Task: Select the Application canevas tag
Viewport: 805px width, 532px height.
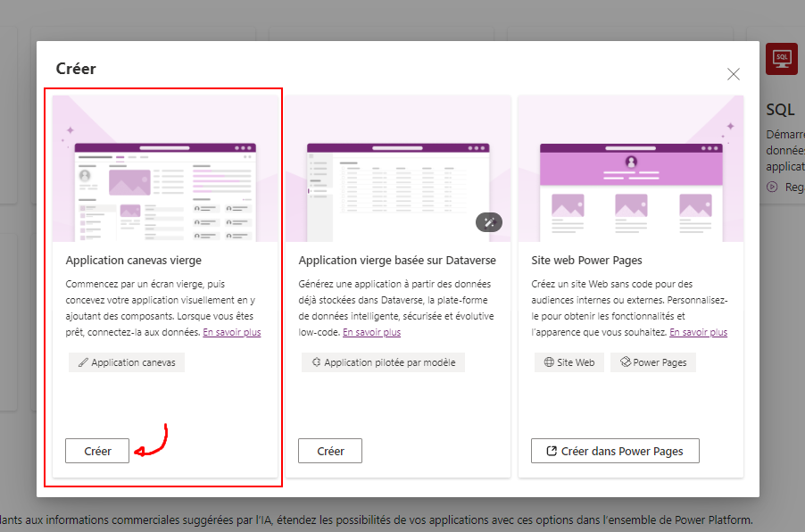Action: (127, 362)
